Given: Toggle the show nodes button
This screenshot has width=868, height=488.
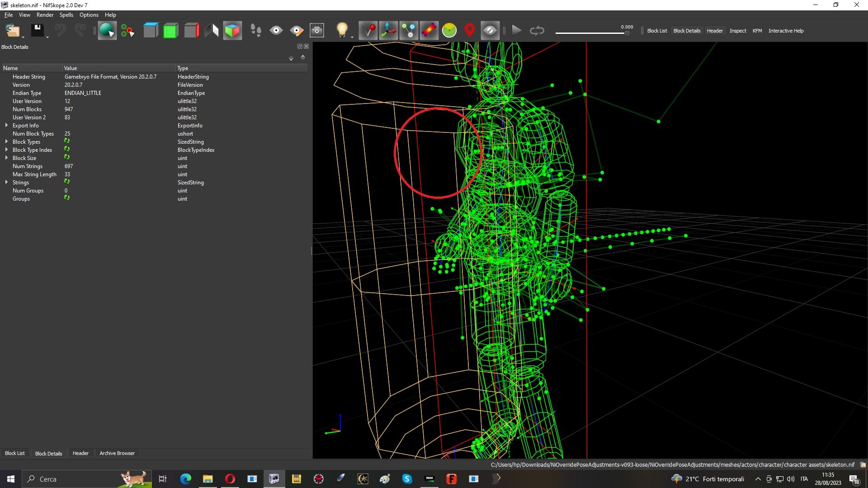Looking at the screenshot, I should [x=409, y=31].
